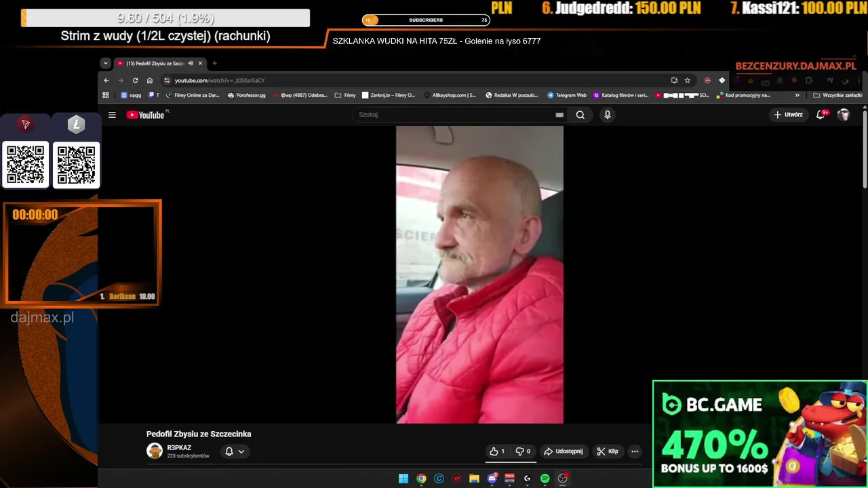Click the 9.60 / 504 goal progress bar
Viewport: 868px width, 488px height.
165,18
